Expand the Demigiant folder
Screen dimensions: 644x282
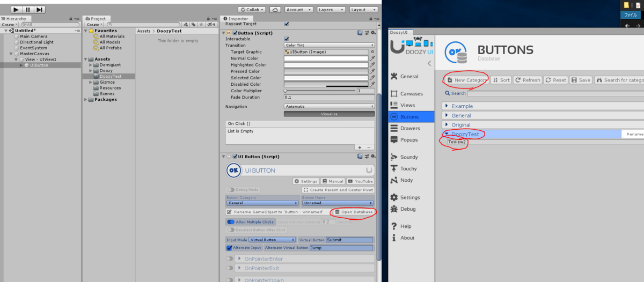pyautogui.click(x=91, y=65)
